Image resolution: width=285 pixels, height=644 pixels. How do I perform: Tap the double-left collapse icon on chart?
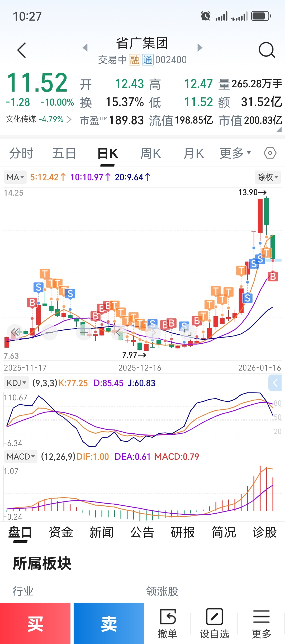(x=15, y=332)
